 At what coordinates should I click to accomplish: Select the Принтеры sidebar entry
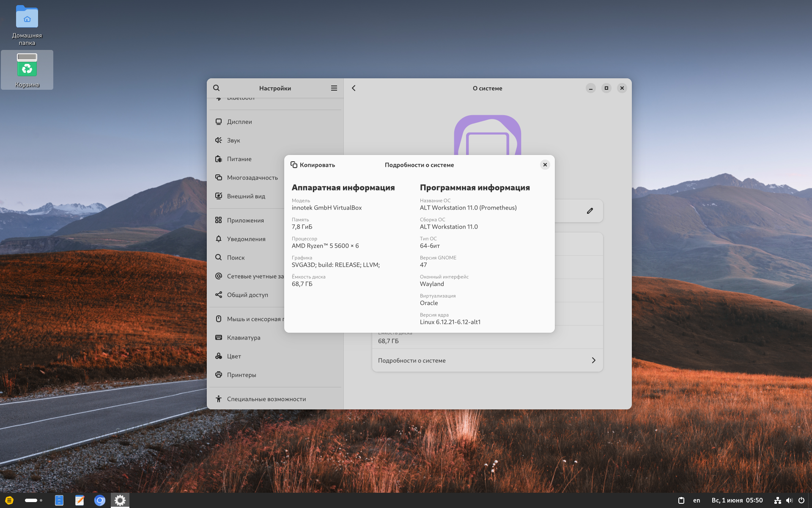(241, 375)
